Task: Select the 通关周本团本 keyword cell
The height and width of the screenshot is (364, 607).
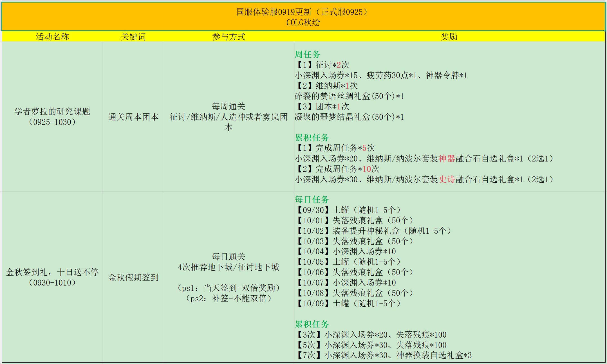Action: tap(133, 117)
